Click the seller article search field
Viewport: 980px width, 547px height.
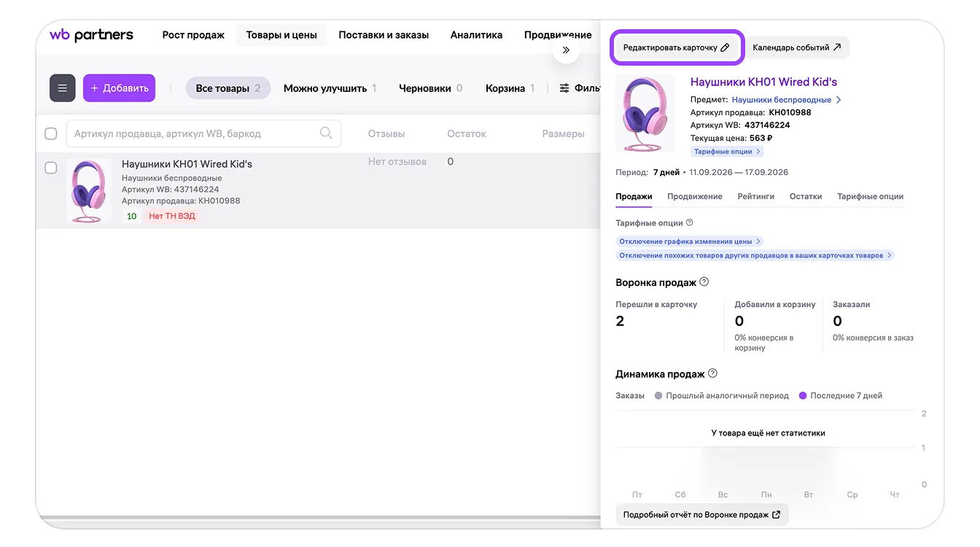click(203, 133)
